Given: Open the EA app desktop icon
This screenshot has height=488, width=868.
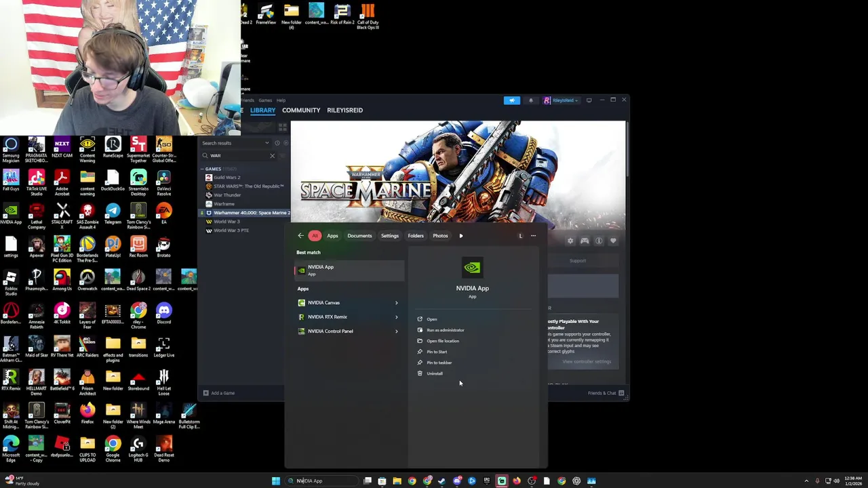Looking at the screenshot, I should point(163,214).
